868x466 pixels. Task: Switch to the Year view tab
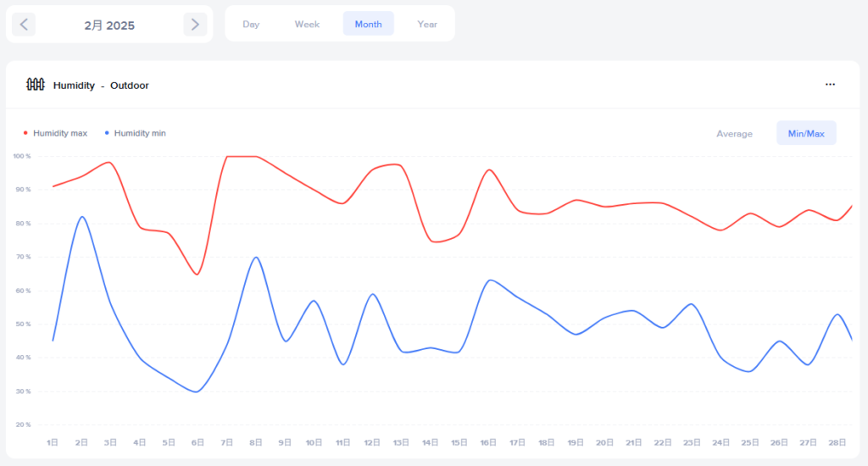tap(427, 24)
